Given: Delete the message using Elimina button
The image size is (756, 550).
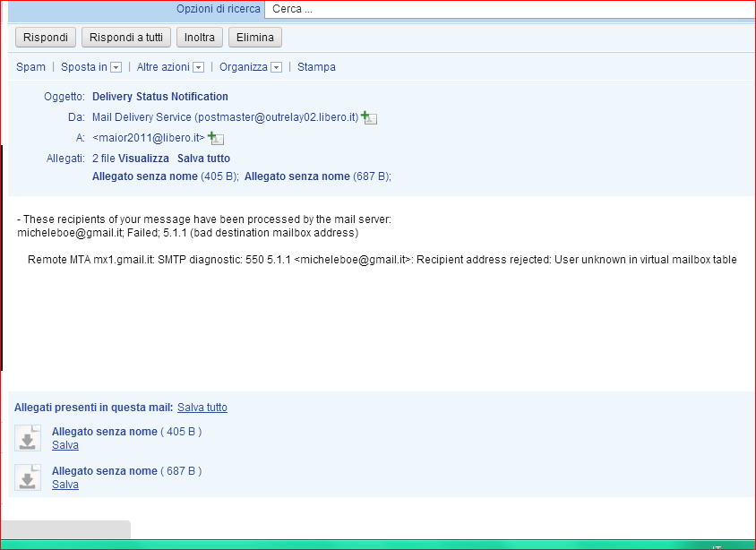Looking at the screenshot, I should click(254, 37).
